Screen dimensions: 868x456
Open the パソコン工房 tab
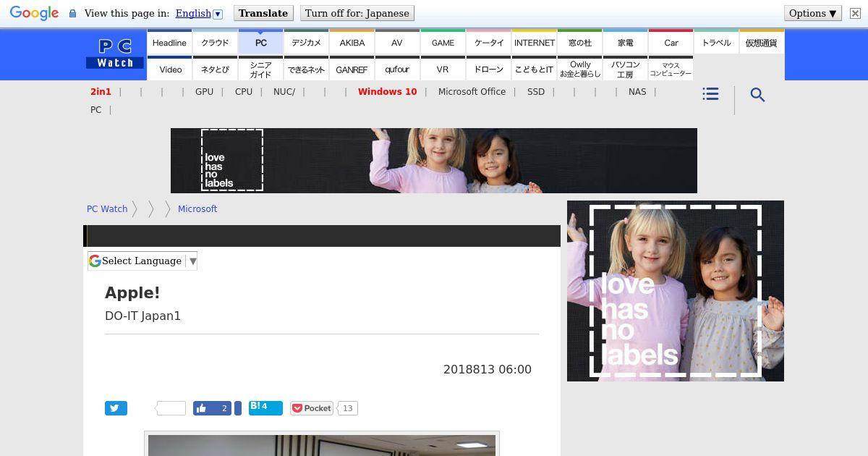(625, 69)
